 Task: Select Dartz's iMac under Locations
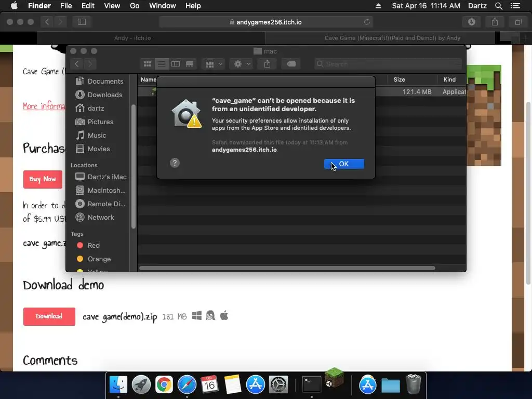(x=101, y=177)
